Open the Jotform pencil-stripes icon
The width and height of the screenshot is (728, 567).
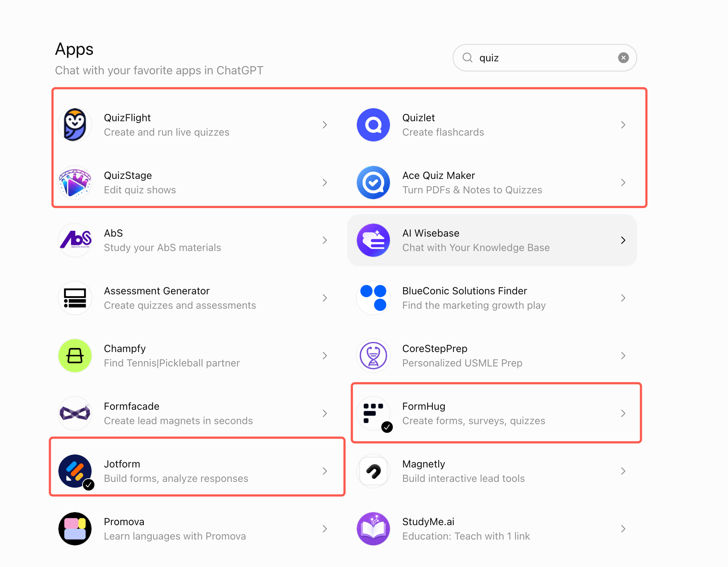click(75, 471)
